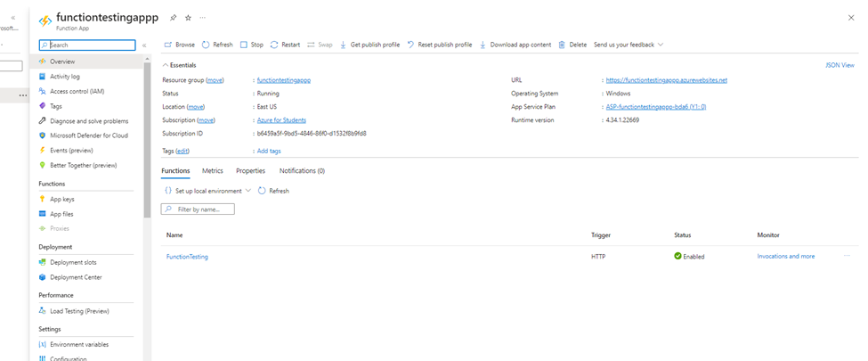Close the function app blade

(x=851, y=18)
